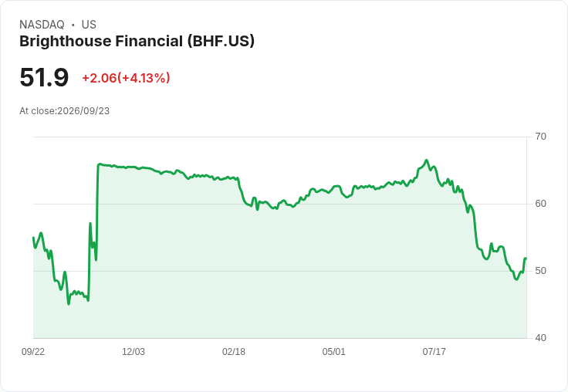Select the 50 y-axis label
The image size is (568, 392).
click(x=540, y=271)
